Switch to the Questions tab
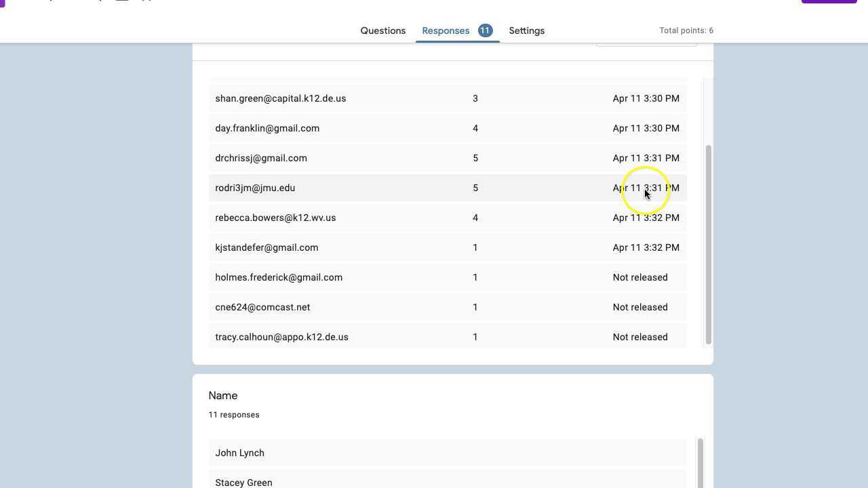The height and width of the screenshot is (488, 868). pyautogui.click(x=382, y=30)
